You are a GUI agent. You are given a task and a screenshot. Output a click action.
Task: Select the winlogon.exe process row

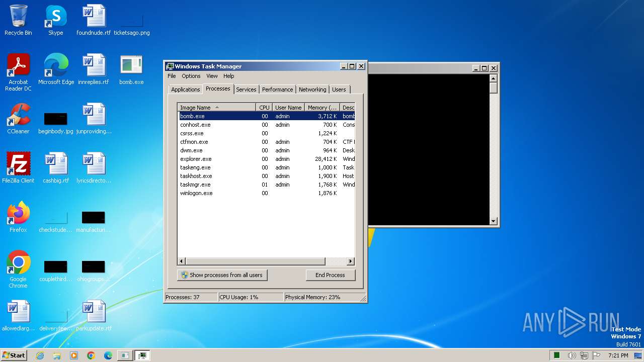coord(267,193)
